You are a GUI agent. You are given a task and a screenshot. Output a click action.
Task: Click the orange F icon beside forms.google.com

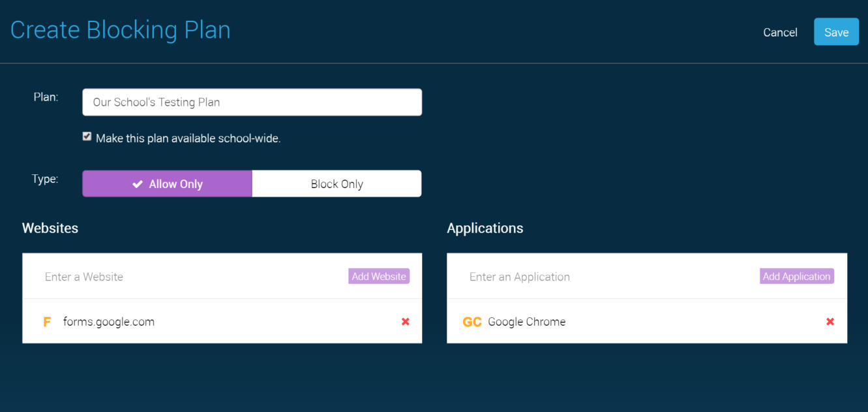(47, 322)
